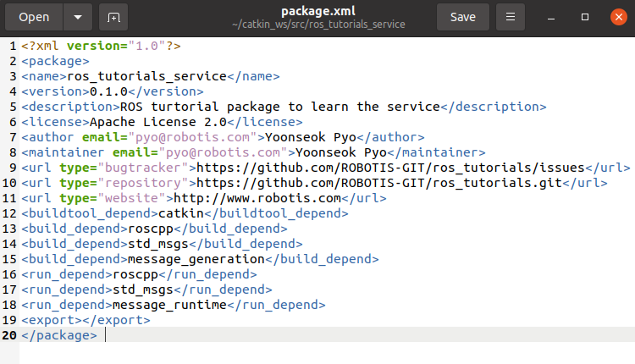Click http://www.robotis.com website URL
The image size is (635, 364).
(257, 198)
